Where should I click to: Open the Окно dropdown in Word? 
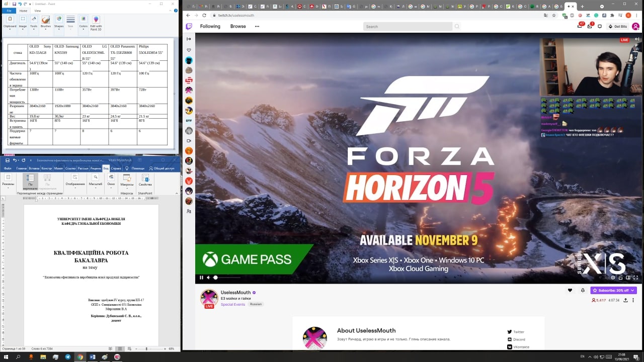tap(111, 181)
